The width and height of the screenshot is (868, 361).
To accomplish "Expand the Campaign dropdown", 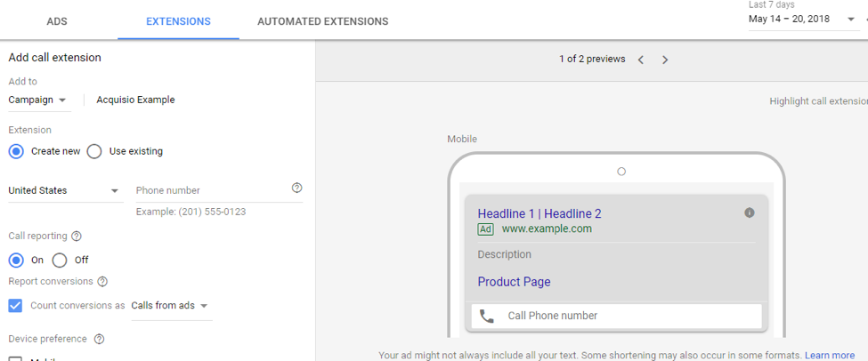I will (37, 100).
